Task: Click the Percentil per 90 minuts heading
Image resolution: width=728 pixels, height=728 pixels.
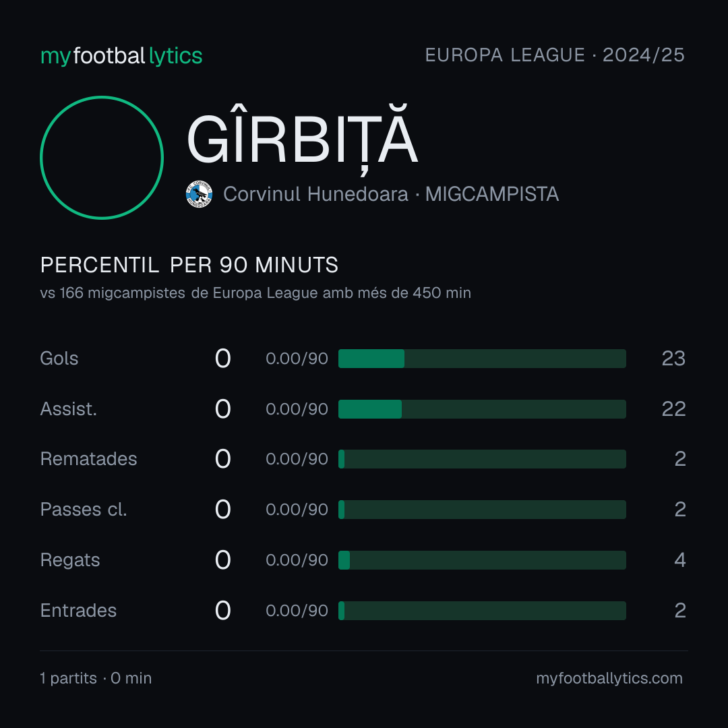Action: coord(189,265)
